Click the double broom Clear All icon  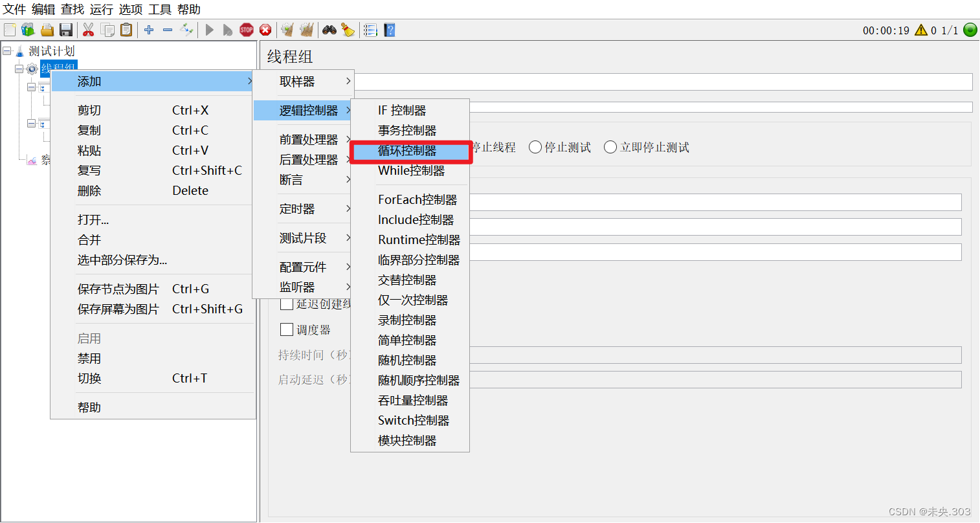point(307,30)
